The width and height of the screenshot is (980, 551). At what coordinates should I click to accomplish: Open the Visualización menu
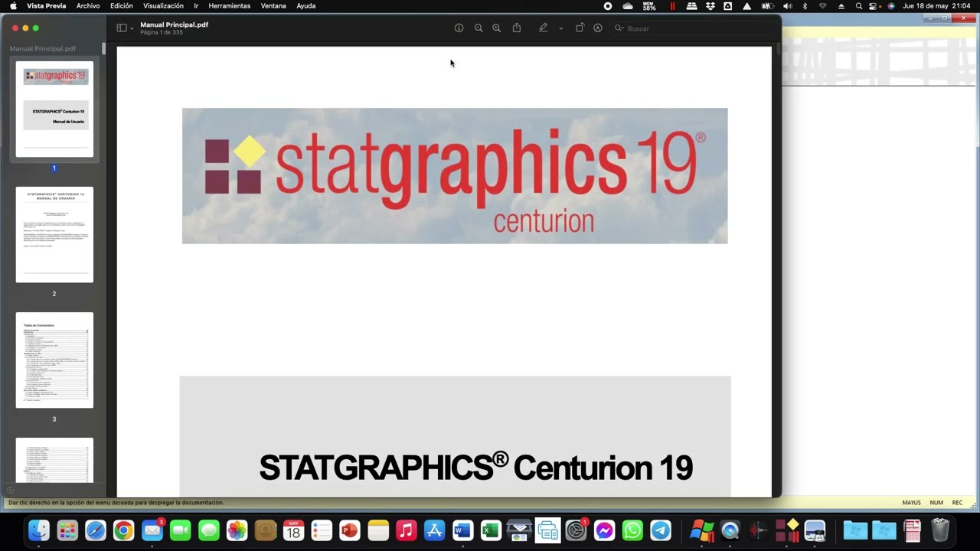click(163, 6)
